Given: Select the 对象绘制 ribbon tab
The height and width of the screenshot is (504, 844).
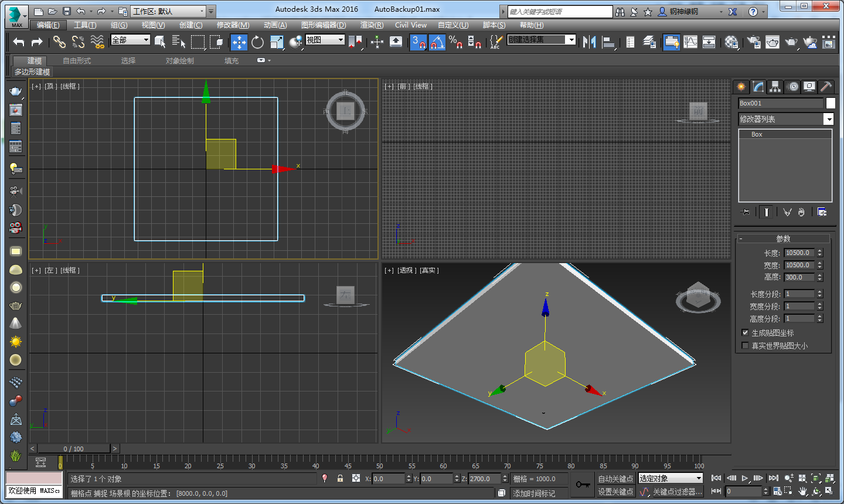Looking at the screenshot, I should point(179,61).
